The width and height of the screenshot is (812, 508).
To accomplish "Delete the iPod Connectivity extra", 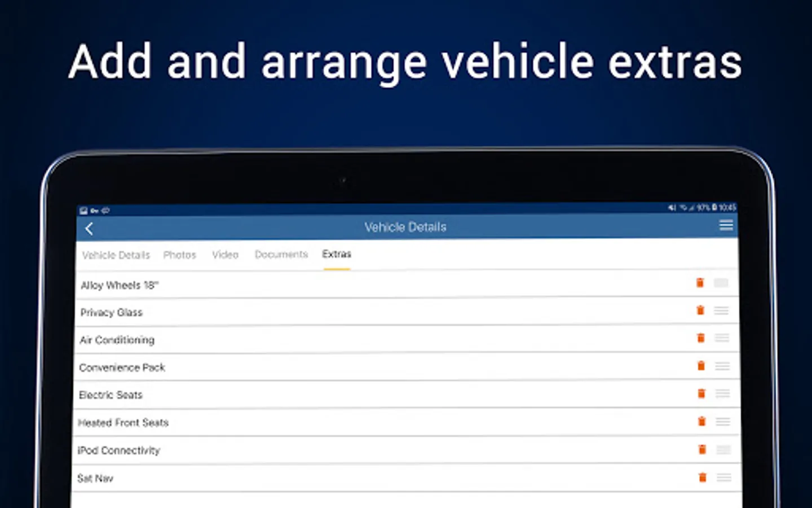I will (x=702, y=449).
